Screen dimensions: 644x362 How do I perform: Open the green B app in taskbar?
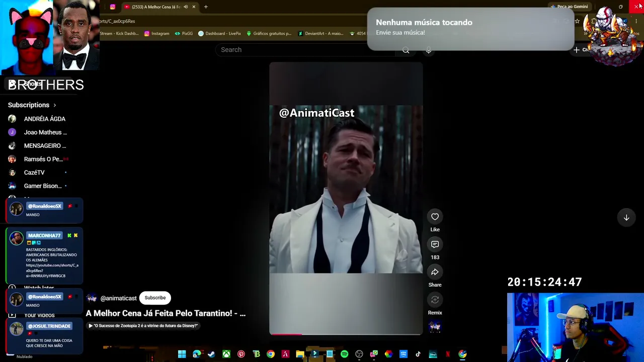click(256, 354)
